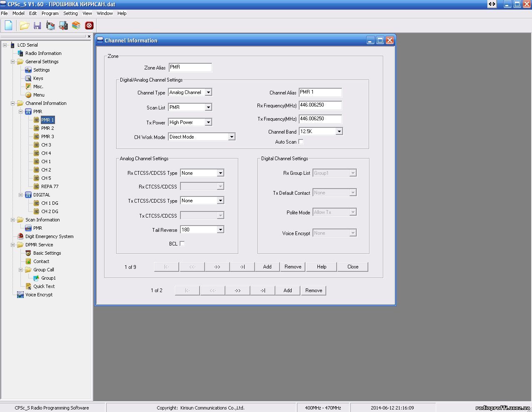Read data from radio to computer icon
532x412 pixels.
50,25
